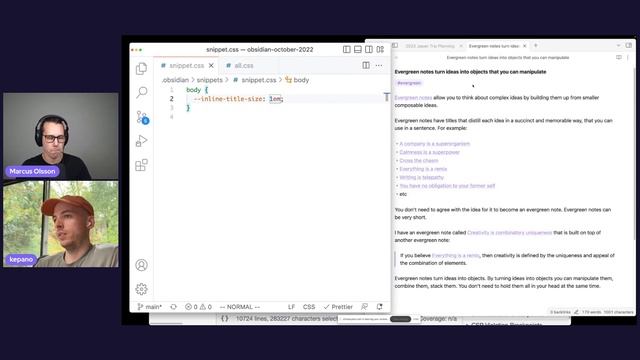Open the Manage gear in VS Code
This screenshot has height=360, width=640.
(141, 289)
